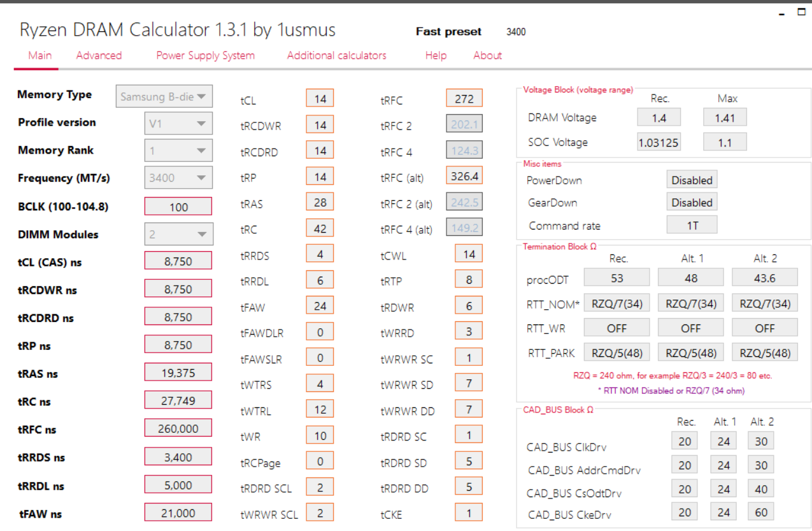
Task: Go to Additional calculators tab
Action: (336, 55)
